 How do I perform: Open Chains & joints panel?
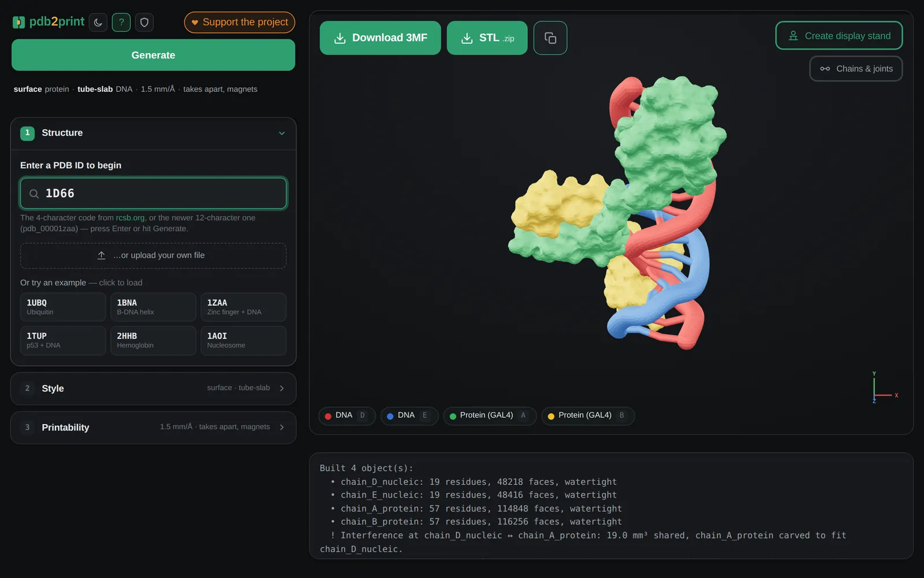tap(856, 69)
